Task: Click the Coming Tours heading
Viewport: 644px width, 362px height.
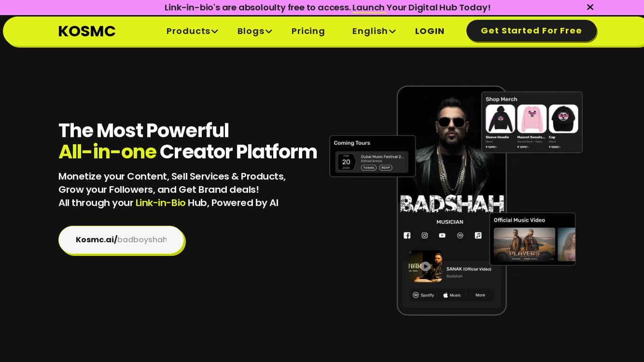Action: point(352,143)
